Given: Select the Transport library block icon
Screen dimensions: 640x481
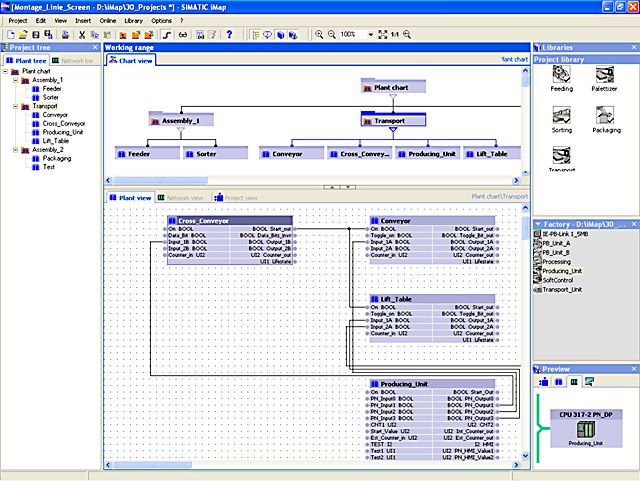Looking at the screenshot, I should pyautogui.click(x=562, y=156).
